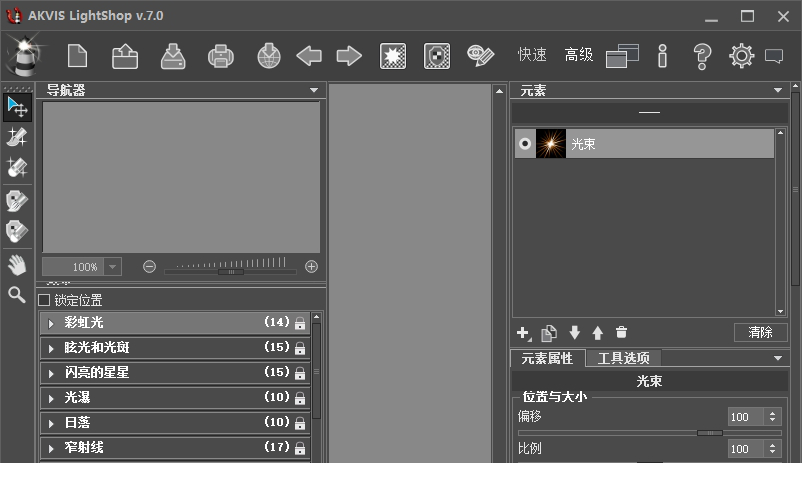
Task: Click the speech bubble notification icon
Action: (774, 56)
